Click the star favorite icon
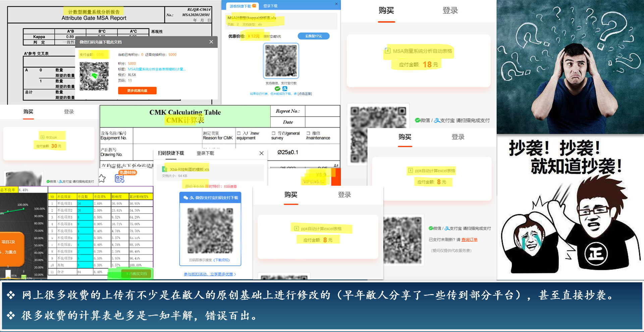 point(102,179)
